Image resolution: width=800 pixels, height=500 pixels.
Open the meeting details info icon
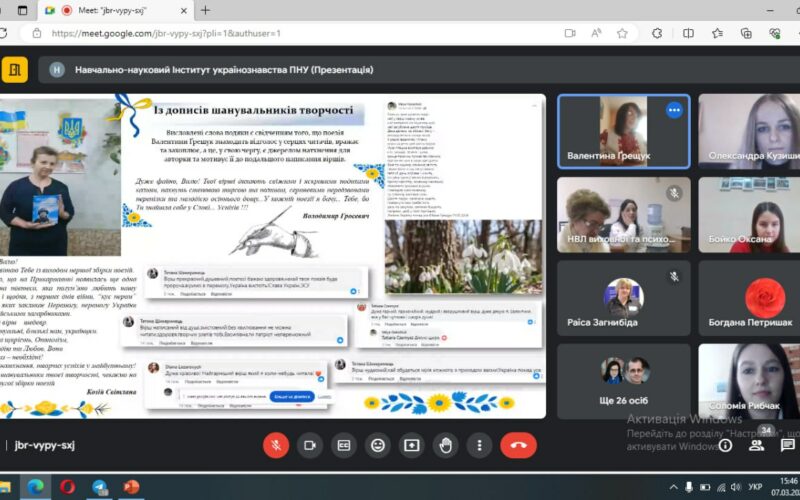point(725,445)
